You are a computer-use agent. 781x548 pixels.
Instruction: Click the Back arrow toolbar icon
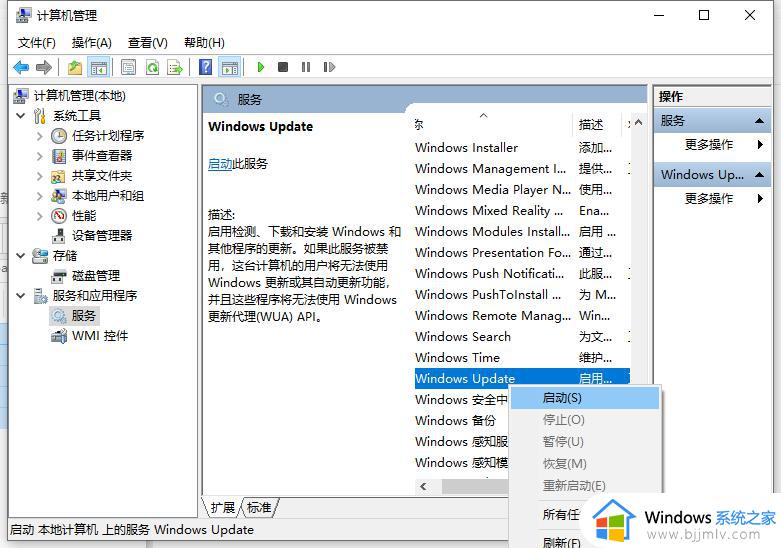click(21, 67)
